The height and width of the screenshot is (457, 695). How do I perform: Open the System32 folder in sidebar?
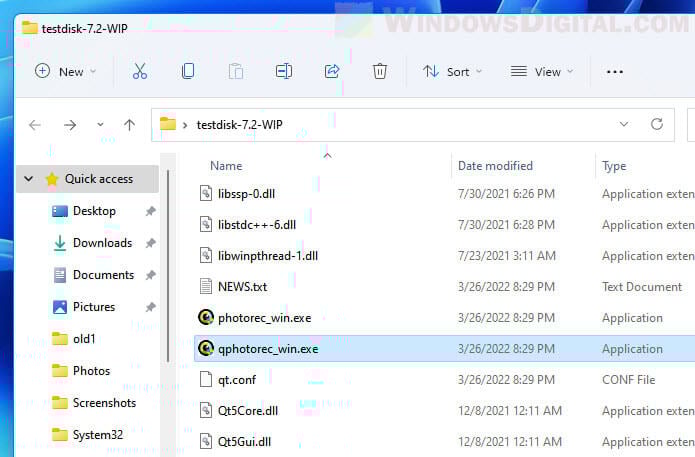point(98,434)
